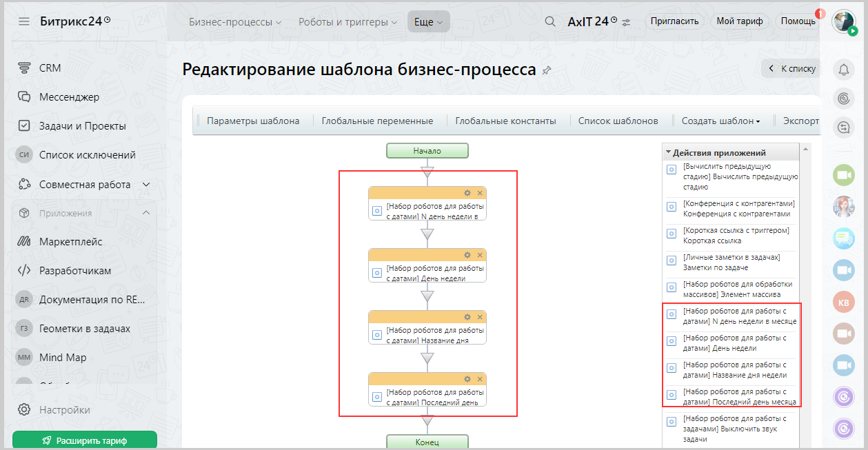
Task: Click the Настройки gear icon
Action: point(24,410)
